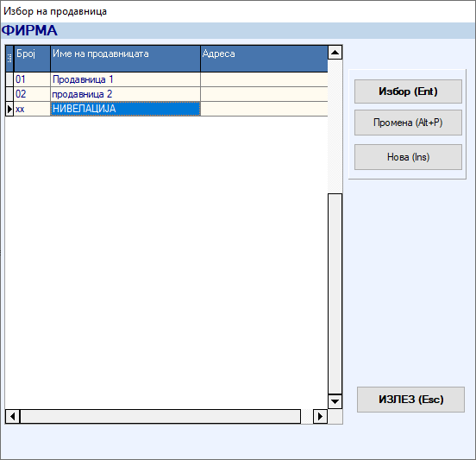
Task: Select the row header of store 02
Action: coord(9,94)
